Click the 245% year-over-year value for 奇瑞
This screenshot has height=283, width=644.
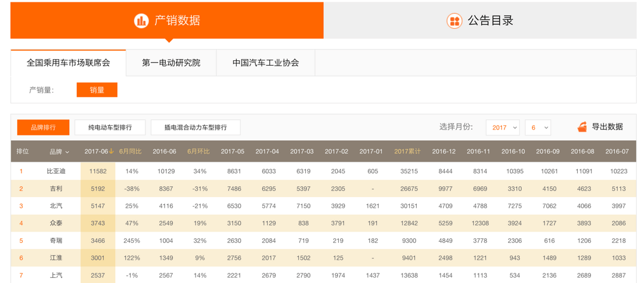click(131, 241)
